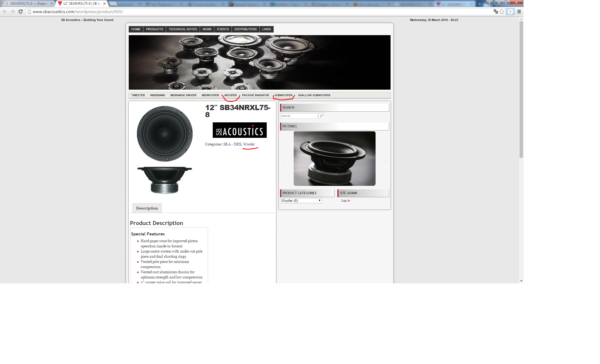The image size is (600, 364).
Task: Select the SUBWOOFER category
Action: coord(283,95)
